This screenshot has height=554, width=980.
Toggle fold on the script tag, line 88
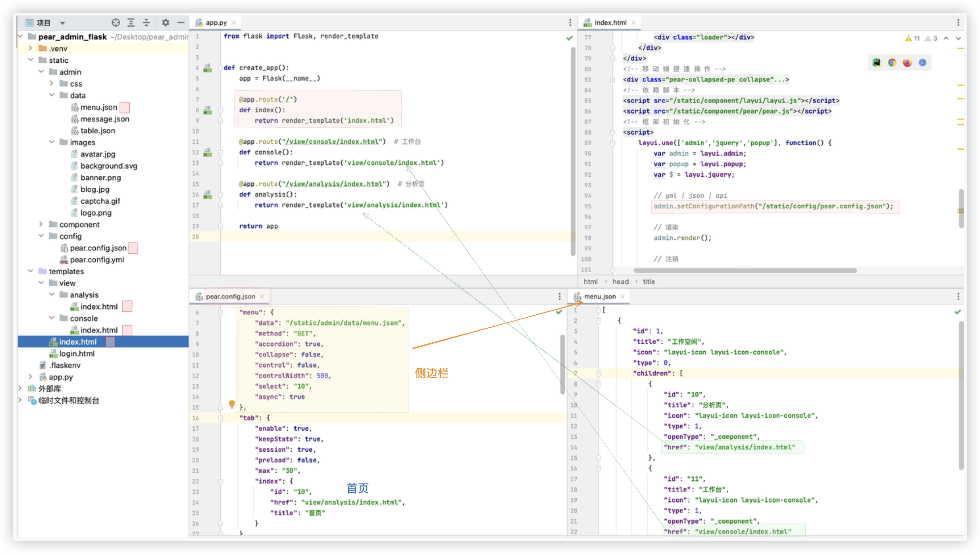[x=612, y=132]
